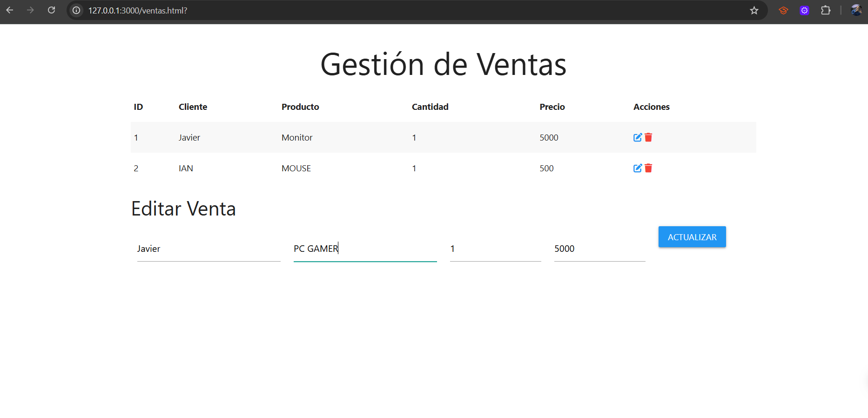
Task: Click the Editar Venta heading
Action: point(183,209)
